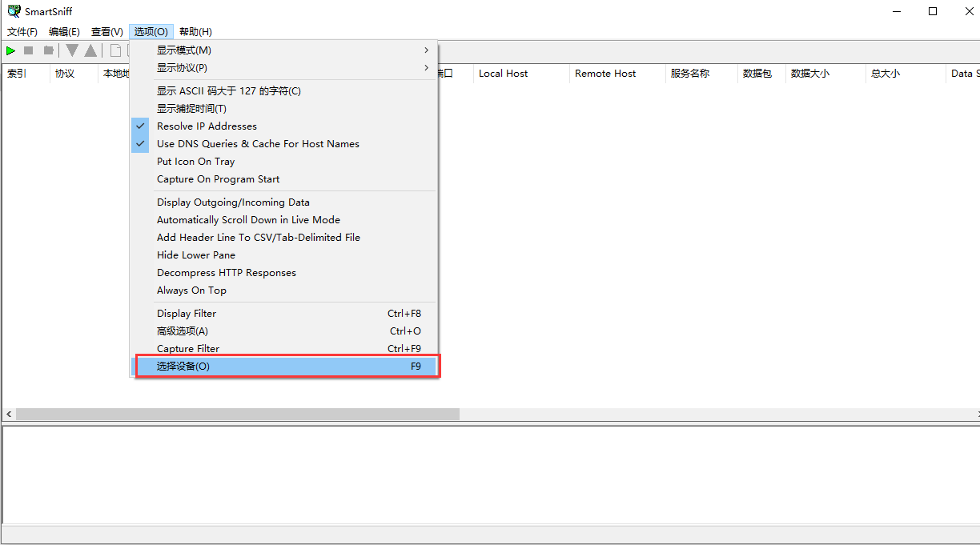Click the scrollbar left arrow

click(x=9, y=415)
